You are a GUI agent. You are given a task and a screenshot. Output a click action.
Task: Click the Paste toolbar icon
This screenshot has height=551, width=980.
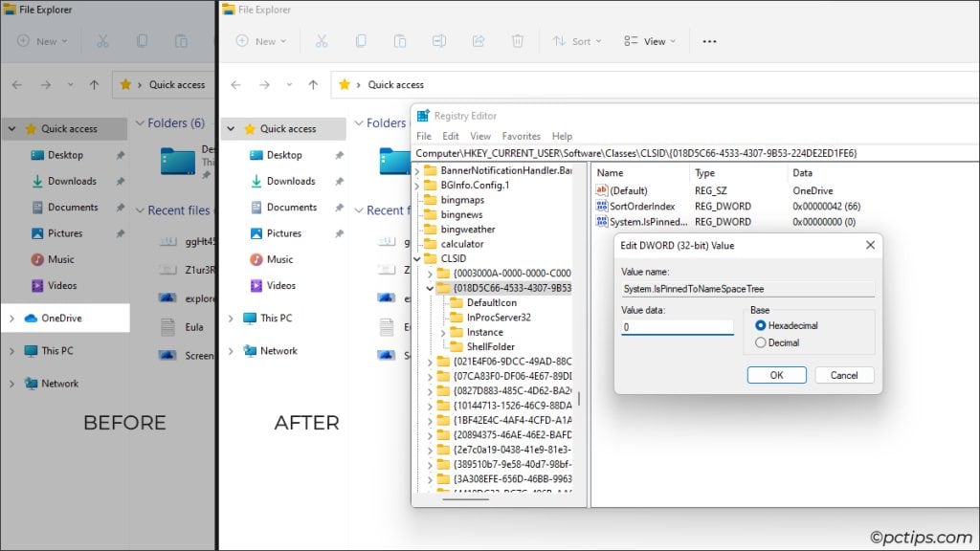point(400,41)
